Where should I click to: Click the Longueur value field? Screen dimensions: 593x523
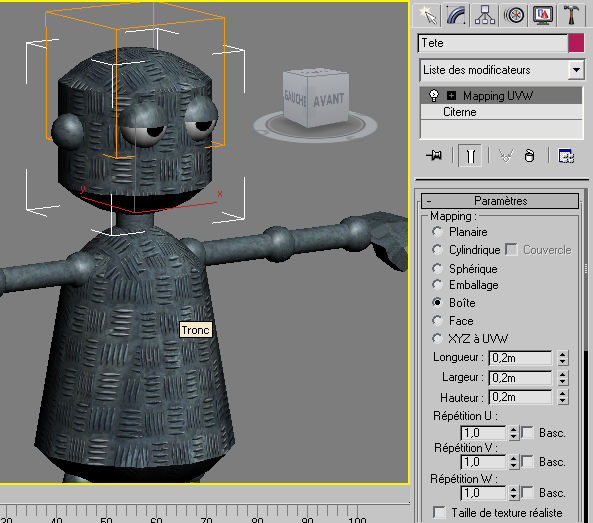click(x=520, y=358)
